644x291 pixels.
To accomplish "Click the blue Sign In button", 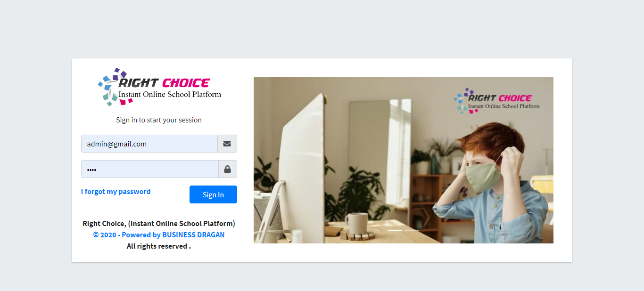I will (213, 194).
